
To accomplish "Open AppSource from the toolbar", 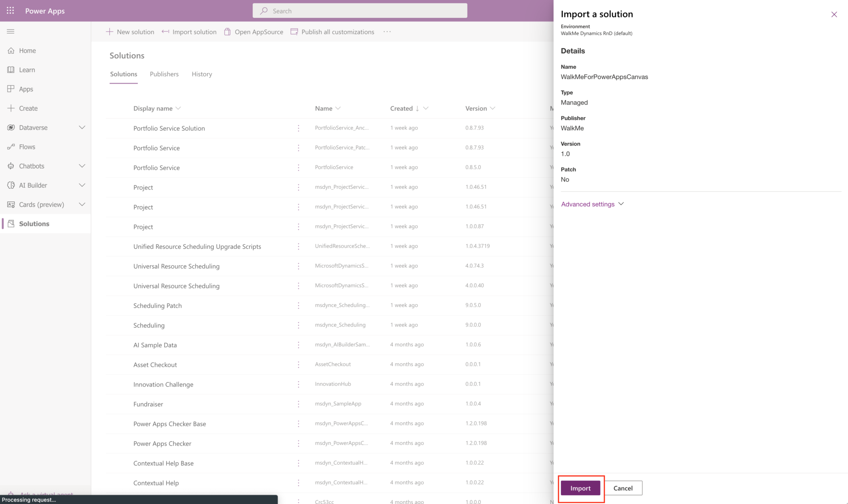I will tap(253, 31).
